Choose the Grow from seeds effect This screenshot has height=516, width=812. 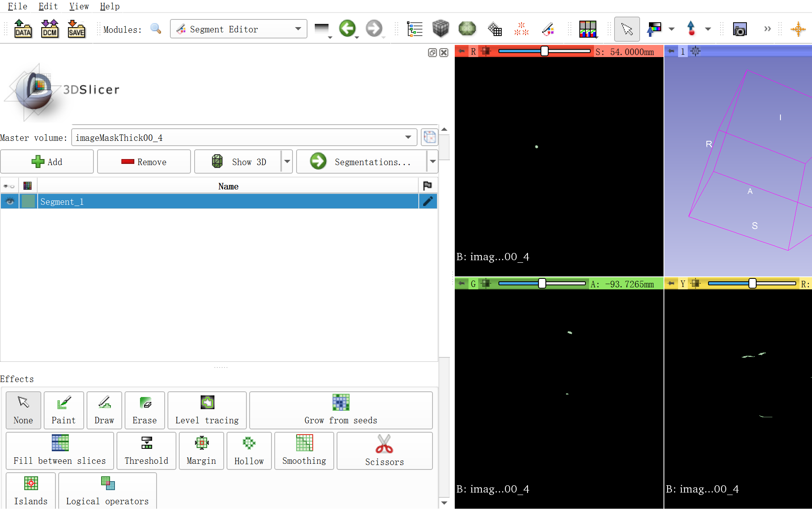click(x=340, y=410)
